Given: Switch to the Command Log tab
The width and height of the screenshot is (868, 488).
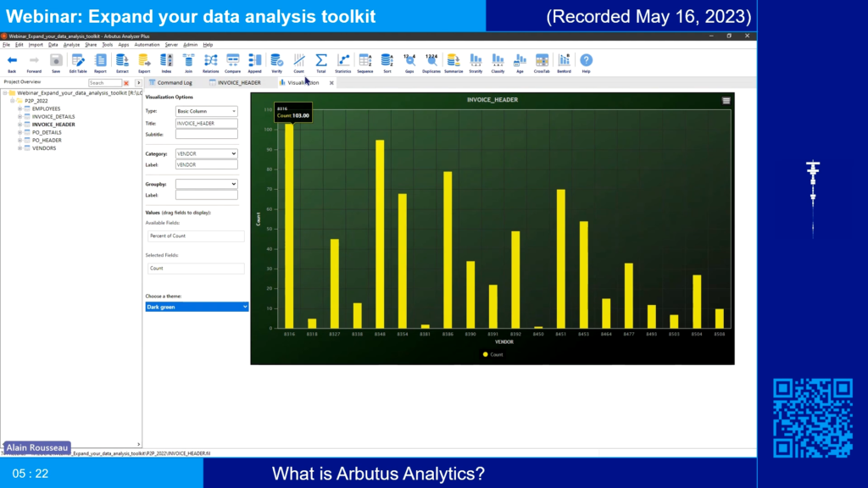Looking at the screenshot, I should [170, 82].
